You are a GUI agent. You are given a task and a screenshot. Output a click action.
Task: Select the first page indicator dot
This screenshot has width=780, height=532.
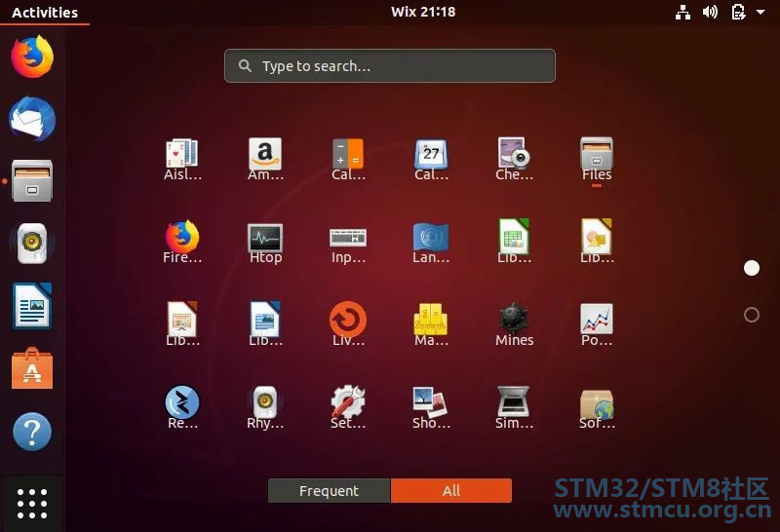coord(752,268)
